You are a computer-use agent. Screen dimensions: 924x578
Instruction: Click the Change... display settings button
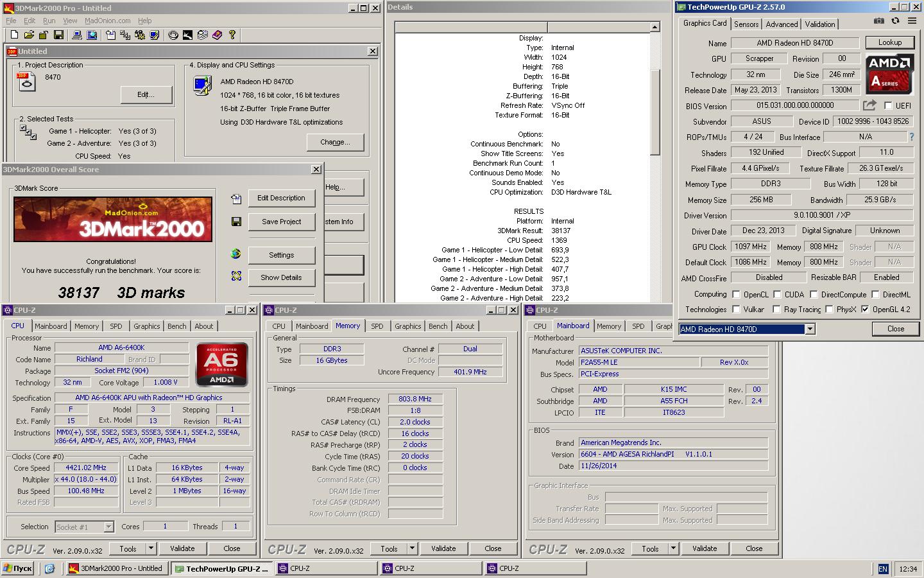[x=335, y=142]
